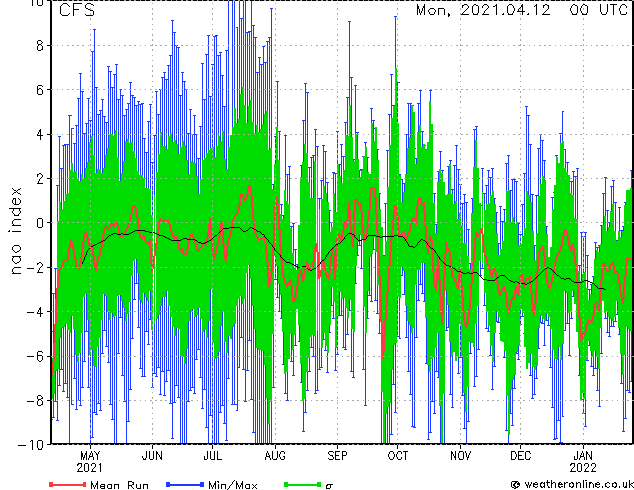
Task: Click the JUL x-axis label
Action: pyautogui.click(x=212, y=456)
